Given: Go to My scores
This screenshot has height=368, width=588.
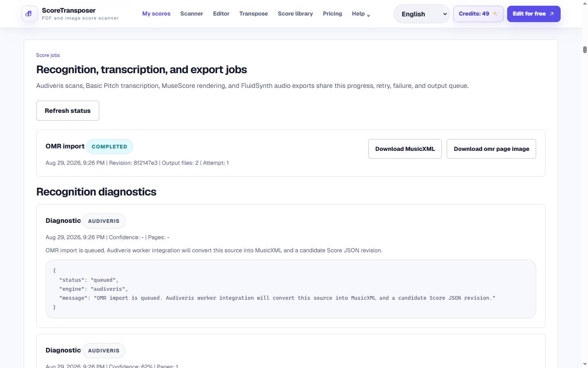Looking at the screenshot, I should click(156, 13).
